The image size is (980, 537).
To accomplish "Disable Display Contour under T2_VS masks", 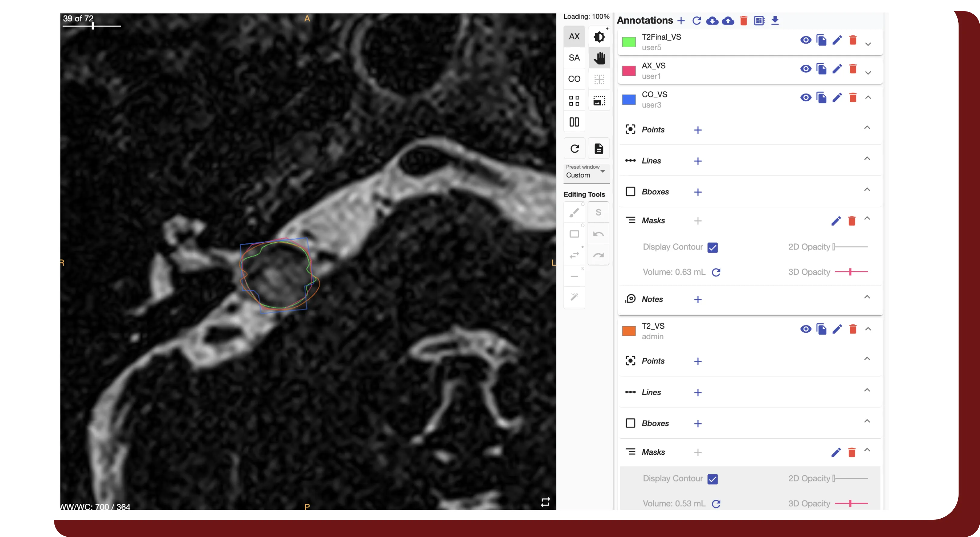I will click(712, 479).
